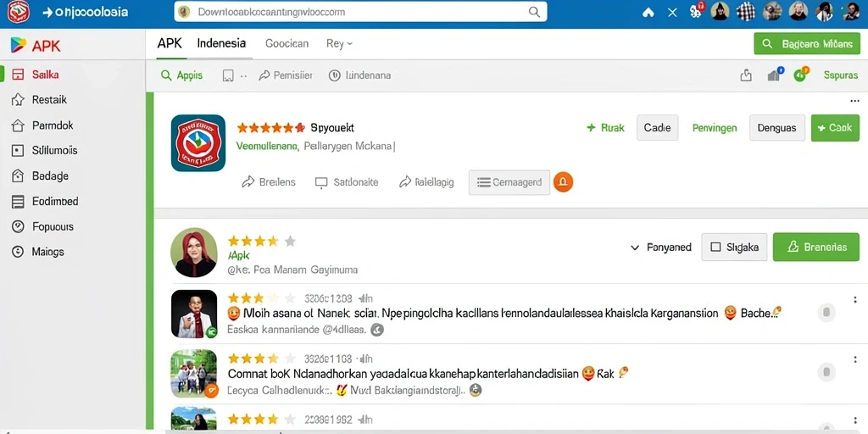Viewport: 868px width, 434px height.
Task: Open three-dot menu on Moih asana review
Action: coord(856,299)
